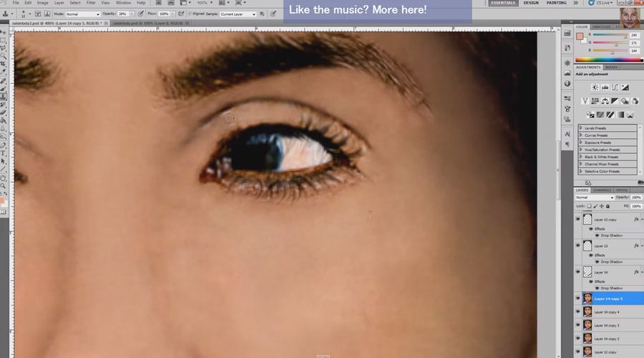Expand Curves Presets list
This screenshot has width=644, height=358.
coord(581,135)
